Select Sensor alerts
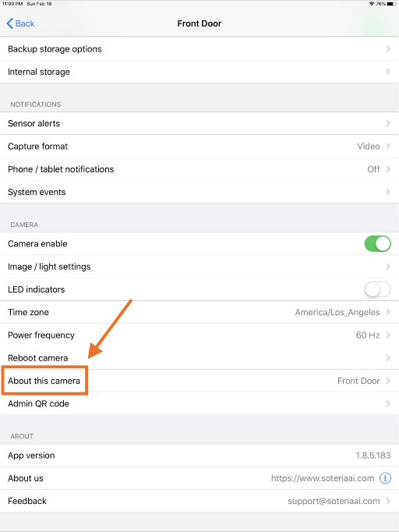This screenshot has height=532, width=399. coord(199,123)
